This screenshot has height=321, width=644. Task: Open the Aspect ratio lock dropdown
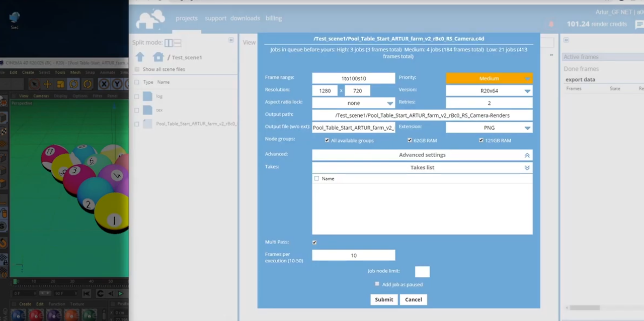(x=353, y=103)
